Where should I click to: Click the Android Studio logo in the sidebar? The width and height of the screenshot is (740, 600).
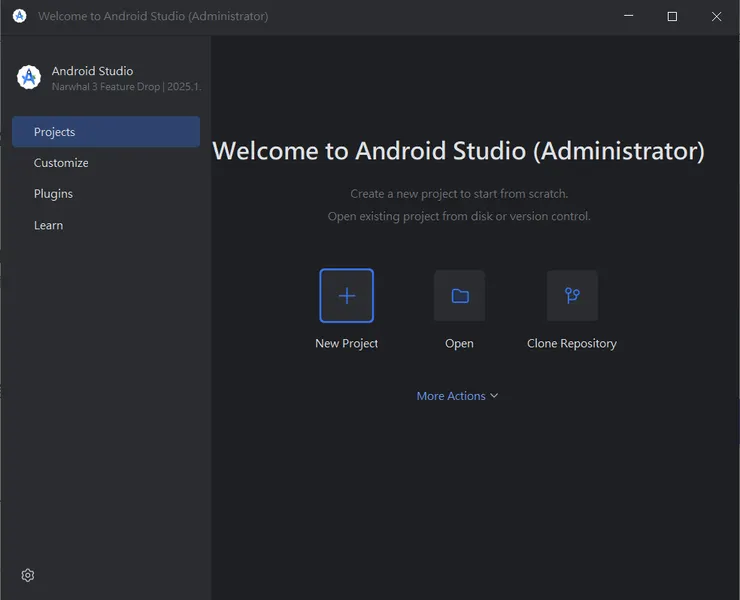[29, 77]
